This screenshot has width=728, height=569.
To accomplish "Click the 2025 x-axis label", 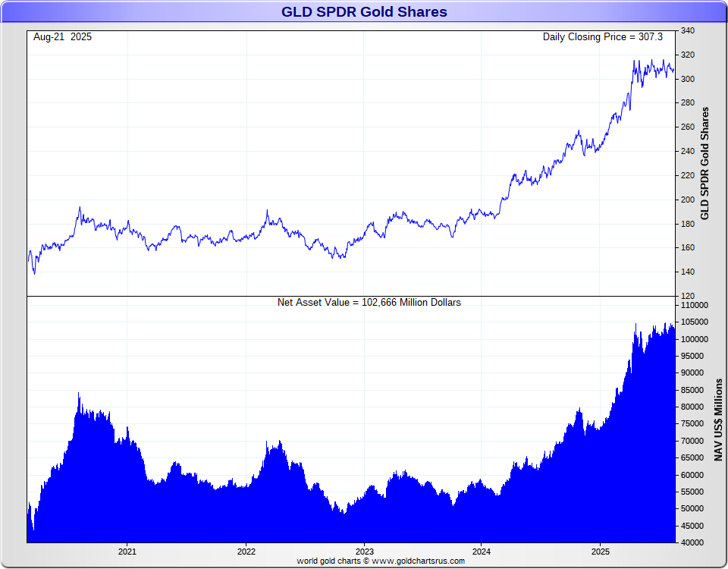I will click(601, 552).
